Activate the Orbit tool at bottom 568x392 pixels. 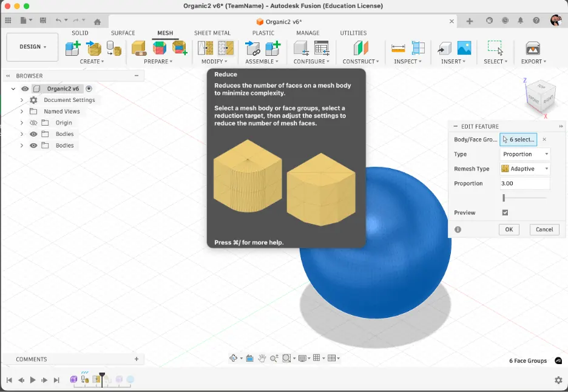(234, 358)
